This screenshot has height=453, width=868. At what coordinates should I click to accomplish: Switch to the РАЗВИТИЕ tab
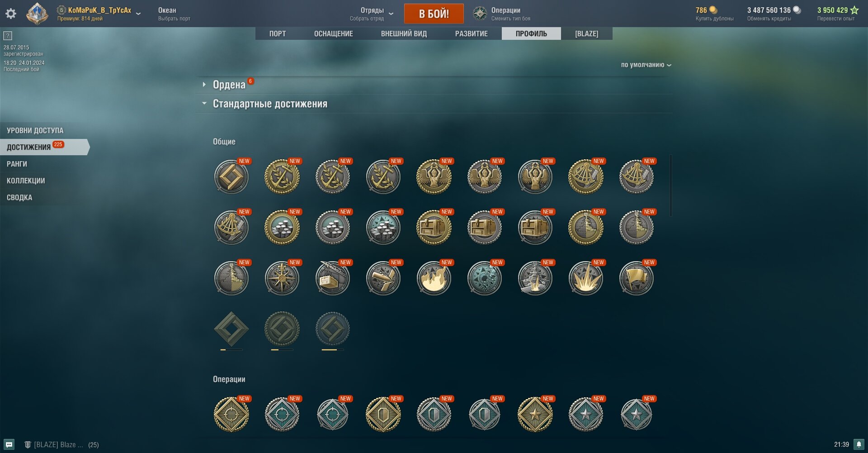tap(471, 33)
